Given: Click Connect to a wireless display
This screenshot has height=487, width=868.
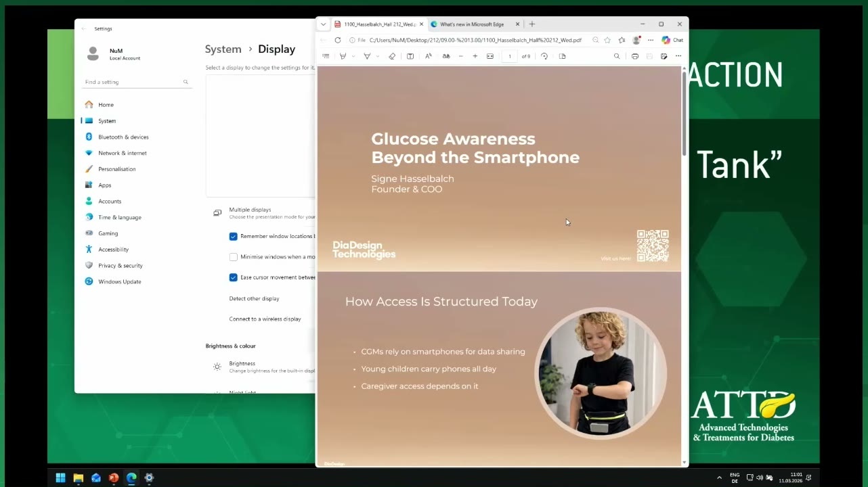Looking at the screenshot, I should pos(265,319).
